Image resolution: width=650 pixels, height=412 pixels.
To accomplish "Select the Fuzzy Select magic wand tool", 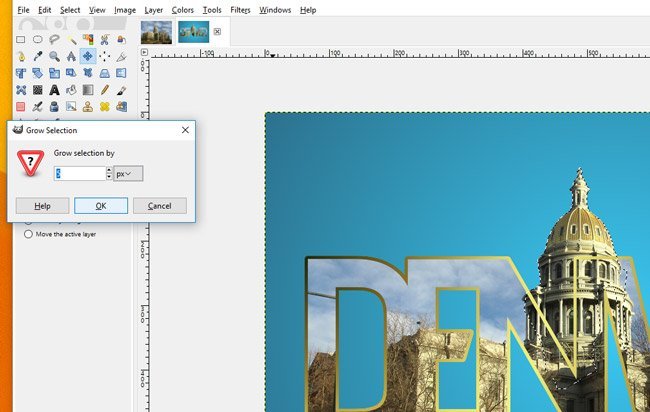I will point(71,39).
